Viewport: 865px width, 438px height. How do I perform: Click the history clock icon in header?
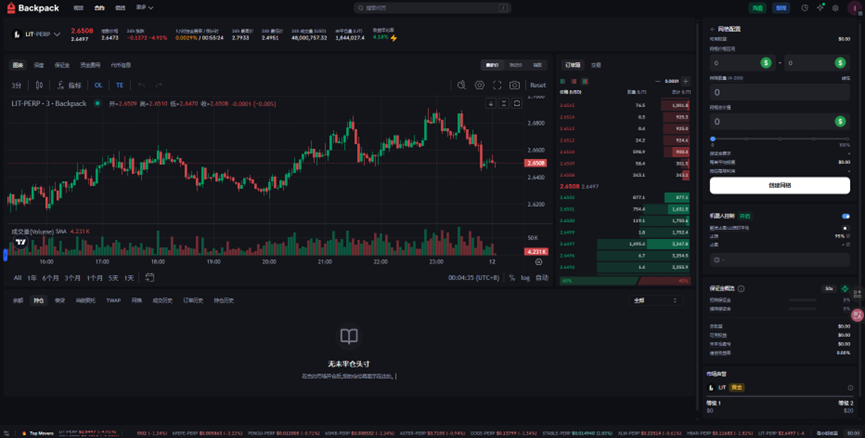pyautogui.click(x=805, y=8)
